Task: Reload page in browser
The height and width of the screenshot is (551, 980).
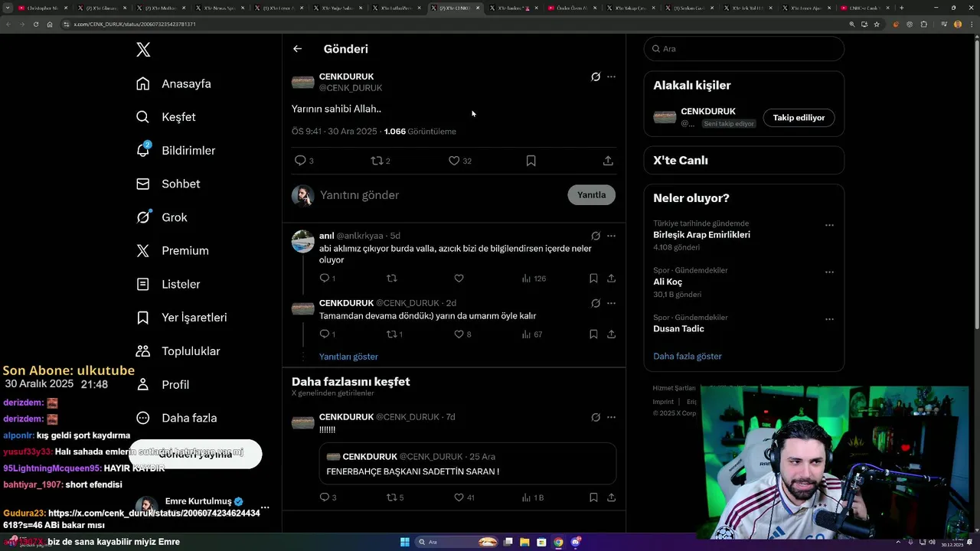Action: pyautogui.click(x=36, y=24)
